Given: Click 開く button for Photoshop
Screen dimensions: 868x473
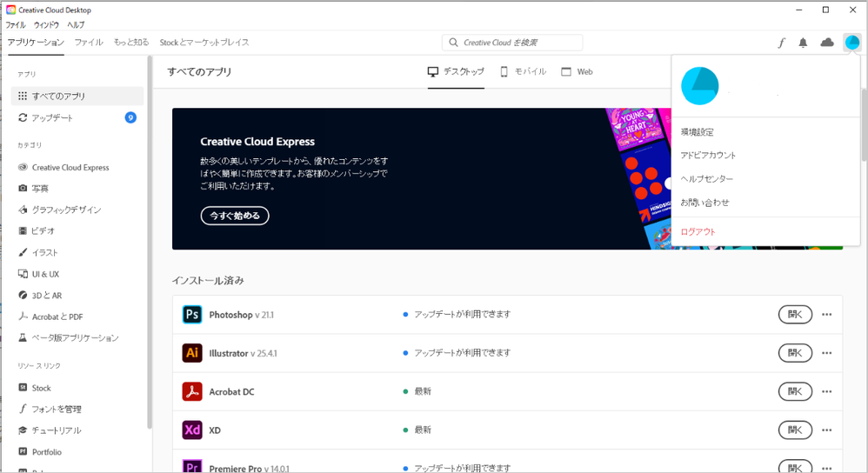Looking at the screenshot, I should pyautogui.click(x=795, y=314).
